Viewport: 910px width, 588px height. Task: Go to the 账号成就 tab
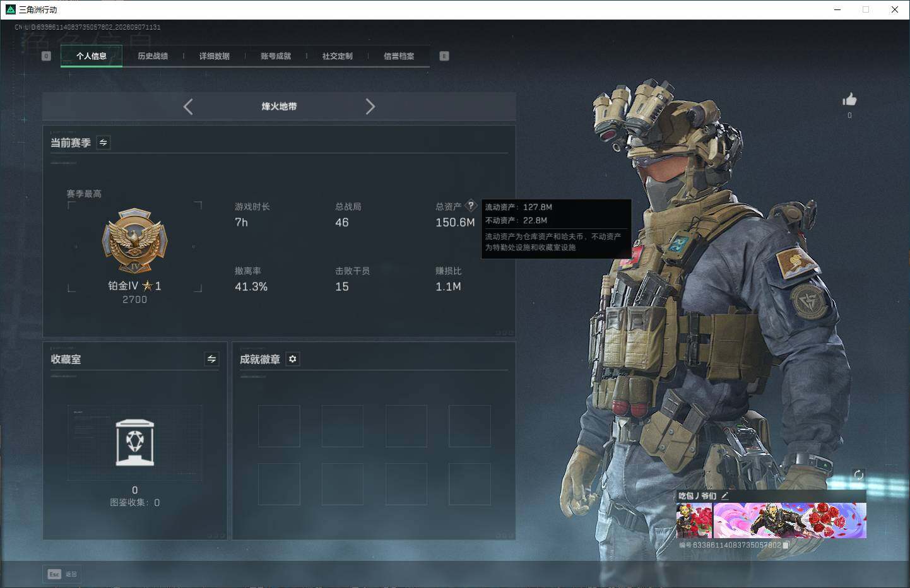276,56
